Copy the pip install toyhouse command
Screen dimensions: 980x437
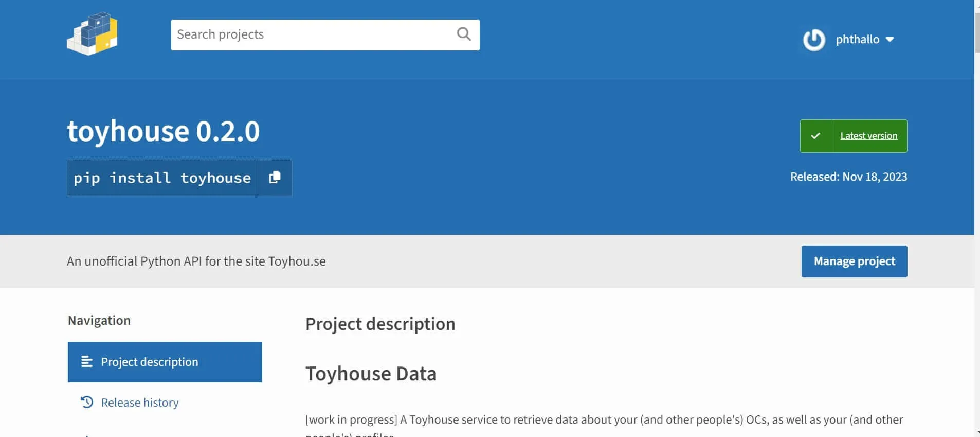click(x=274, y=177)
